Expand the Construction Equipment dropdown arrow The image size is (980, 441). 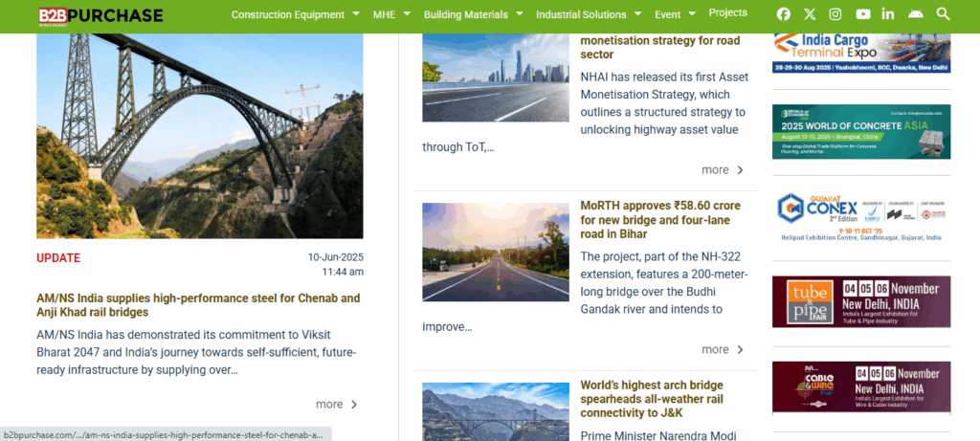[x=356, y=13]
